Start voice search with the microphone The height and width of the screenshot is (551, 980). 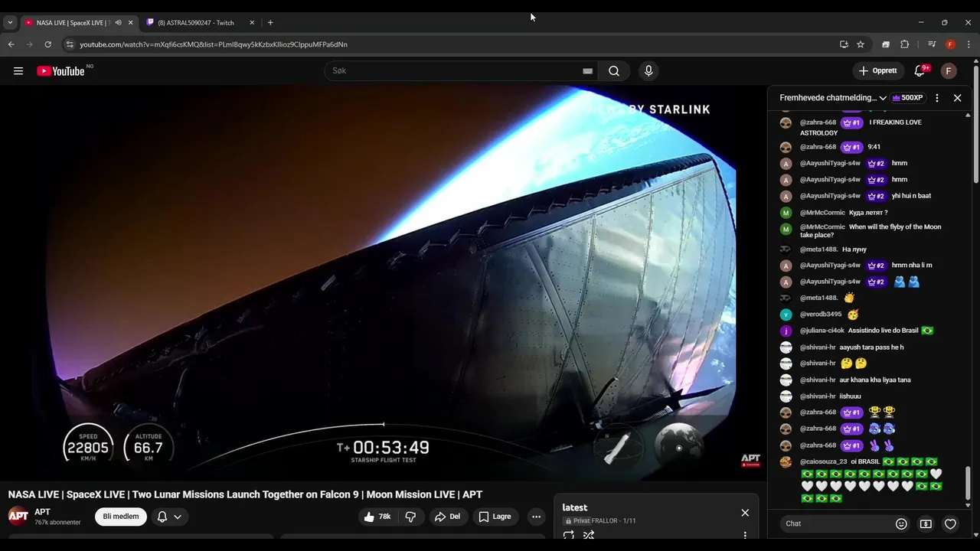coord(648,71)
